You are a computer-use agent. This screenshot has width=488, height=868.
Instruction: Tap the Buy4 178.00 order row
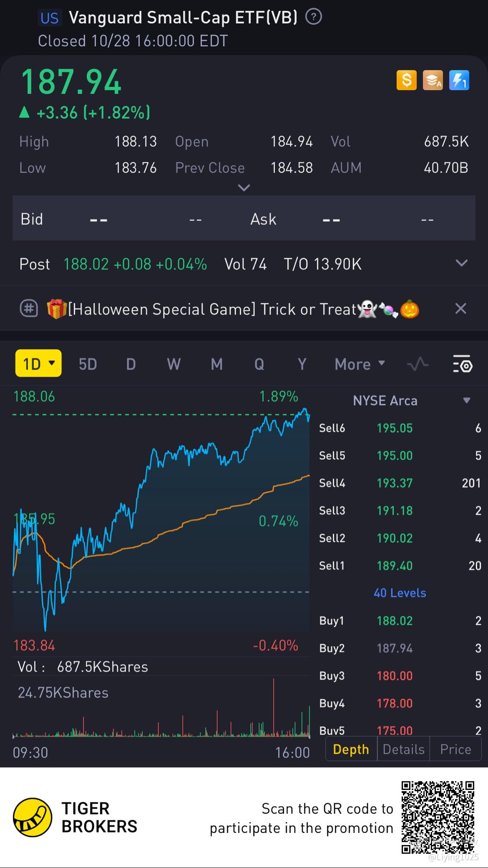400,703
